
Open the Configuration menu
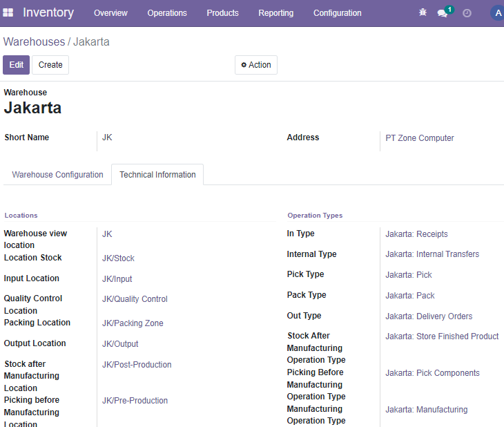[x=337, y=13]
